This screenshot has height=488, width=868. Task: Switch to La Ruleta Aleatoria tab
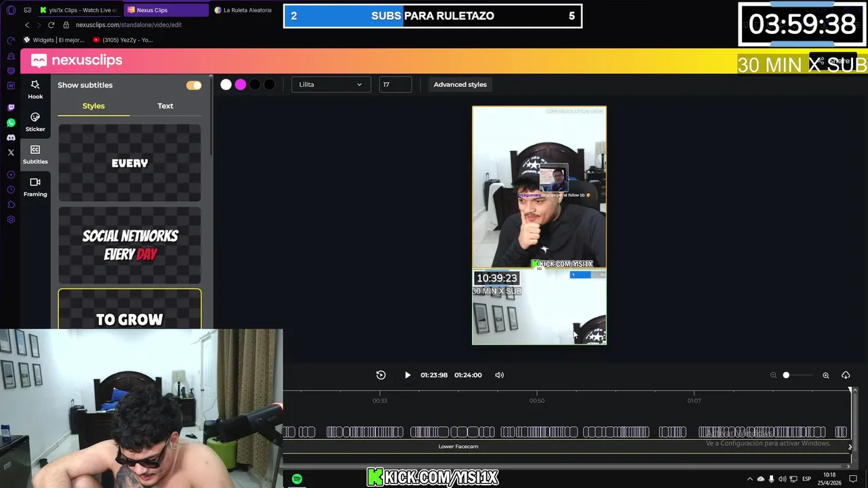(243, 10)
